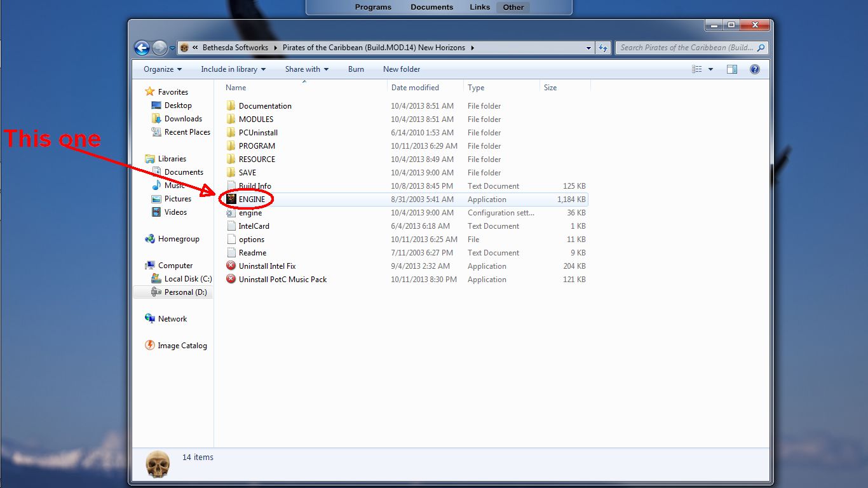Screen dimensions: 868x488
Task: Select the Documentation folder icon
Action: (231, 105)
